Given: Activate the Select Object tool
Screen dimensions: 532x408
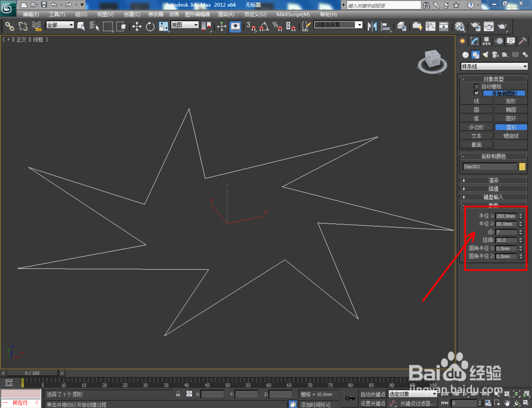Looking at the screenshot, I should (x=81, y=26).
